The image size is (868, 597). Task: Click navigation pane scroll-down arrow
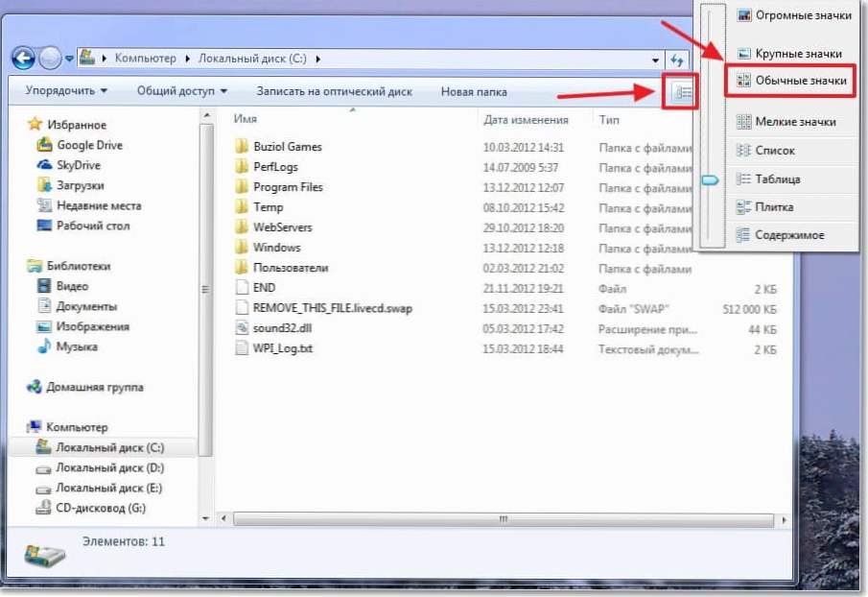pos(206,518)
